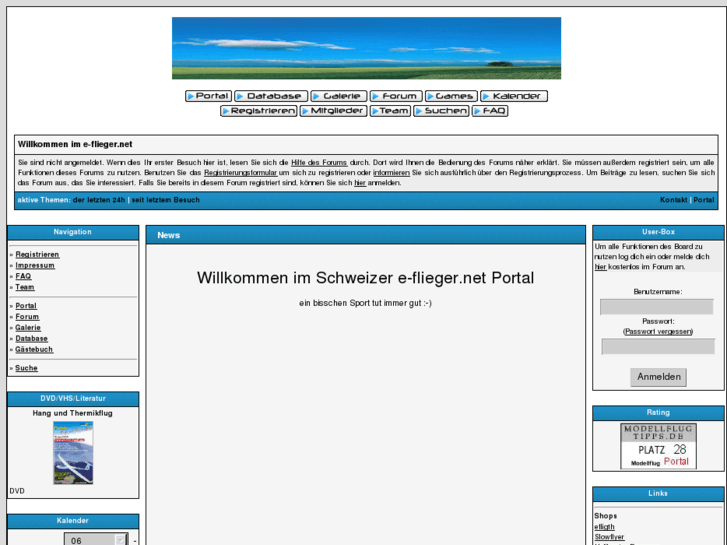This screenshot has height=545, width=727.
Task: Open Galerie in Navigation sidebar
Action: click(x=28, y=328)
